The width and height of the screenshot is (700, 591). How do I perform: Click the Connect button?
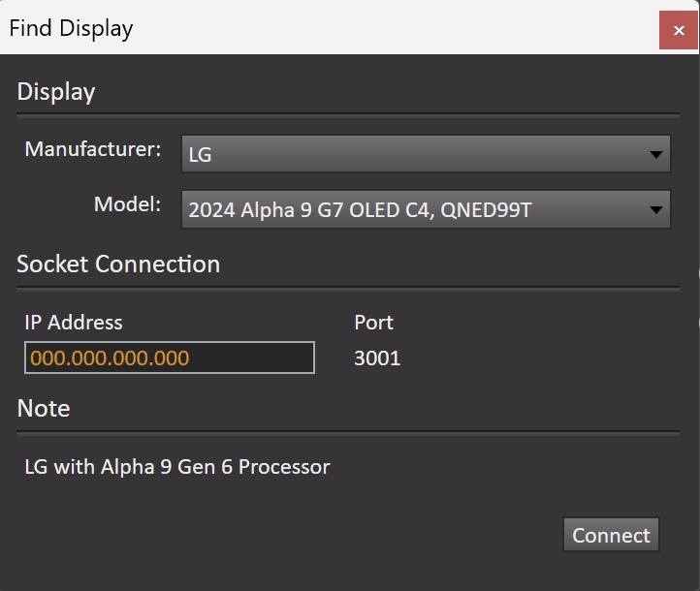611,535
